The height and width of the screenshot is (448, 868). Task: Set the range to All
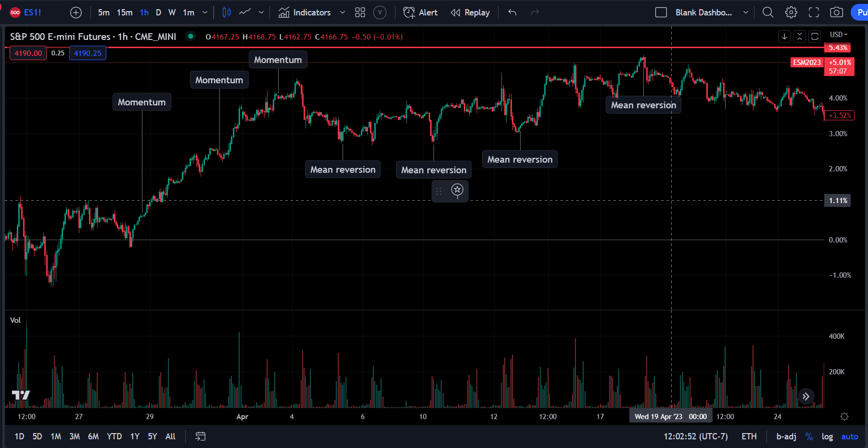(170, 436)
